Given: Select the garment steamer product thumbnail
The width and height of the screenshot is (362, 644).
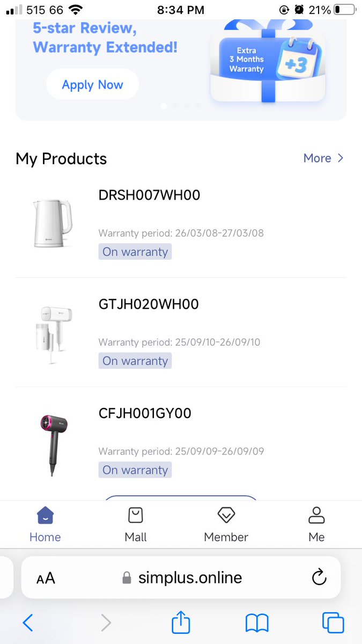Looking at the screenshot, I should click(52, 333).
